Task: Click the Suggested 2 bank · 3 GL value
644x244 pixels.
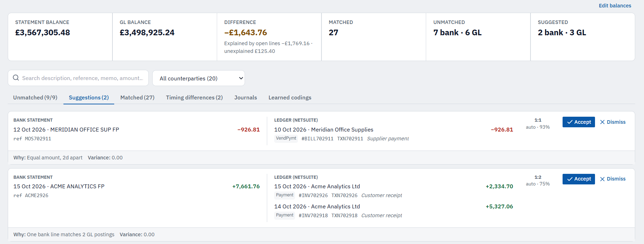Action: coord(562,33)
